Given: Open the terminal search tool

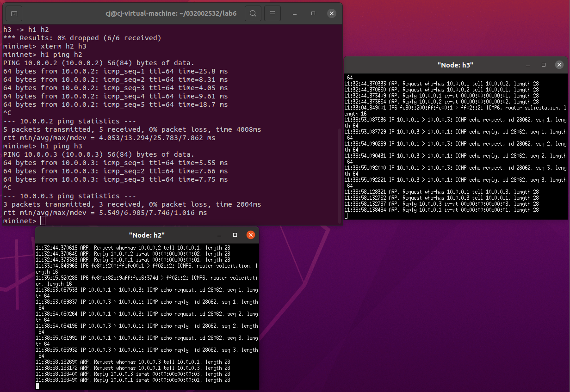Looking at the screenshot, I should [x=253, y=13].
